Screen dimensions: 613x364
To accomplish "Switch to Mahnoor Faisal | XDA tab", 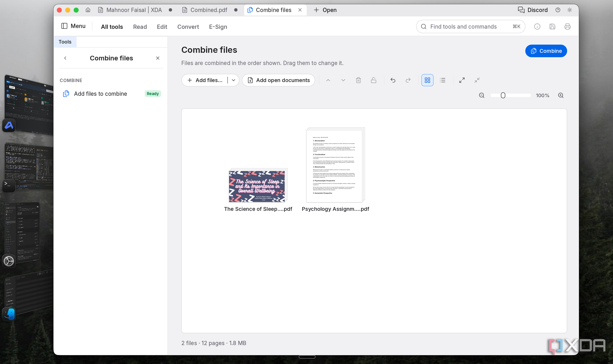I will [x=134, y=10].
